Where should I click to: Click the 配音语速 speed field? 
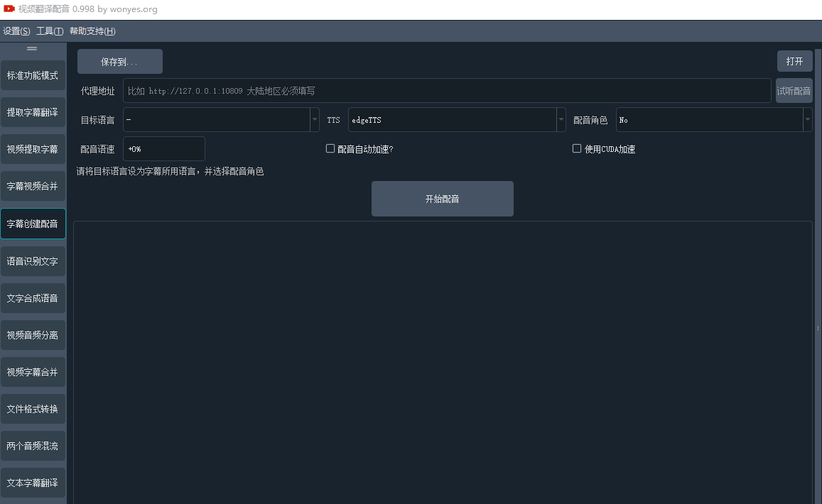point(164,149)
